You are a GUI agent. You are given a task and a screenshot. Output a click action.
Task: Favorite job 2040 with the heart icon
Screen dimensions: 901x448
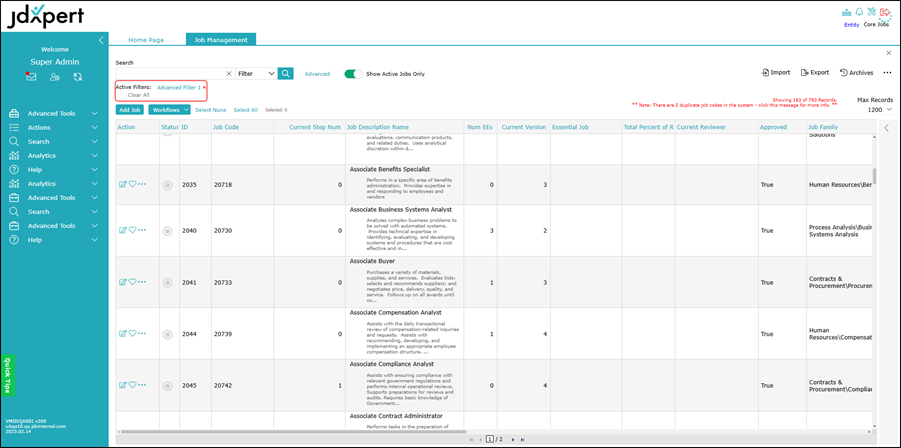click(x=132, y=230)
